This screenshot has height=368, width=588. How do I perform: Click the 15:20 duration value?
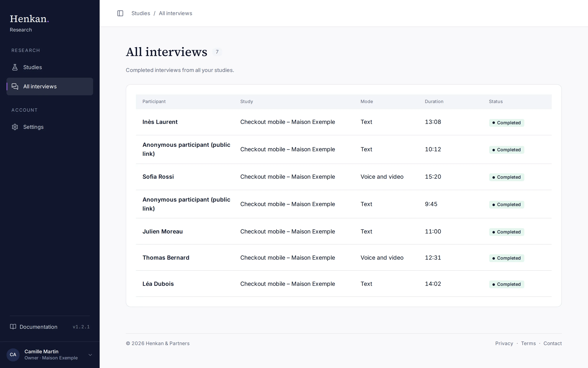click(x=433, y=177)
